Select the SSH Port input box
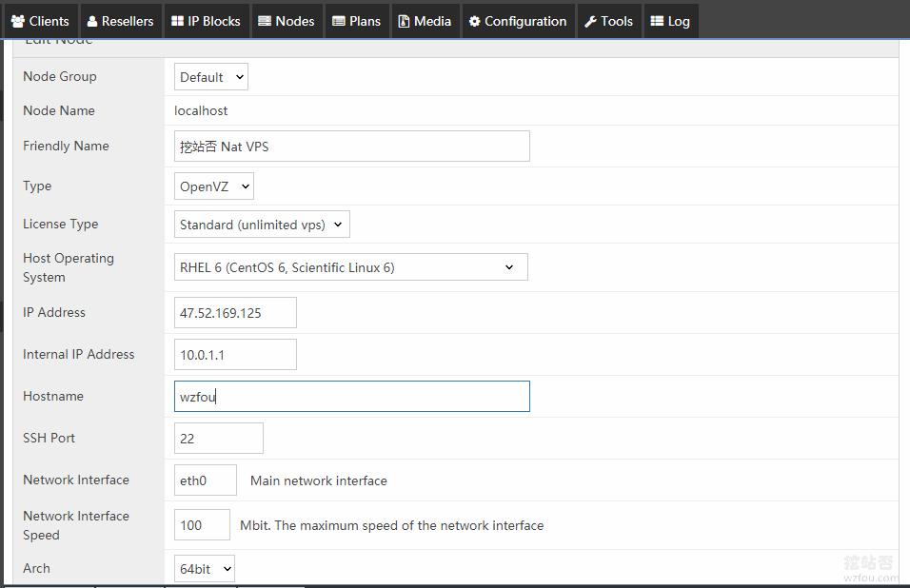910x588 pixels. tap(218, 438)
